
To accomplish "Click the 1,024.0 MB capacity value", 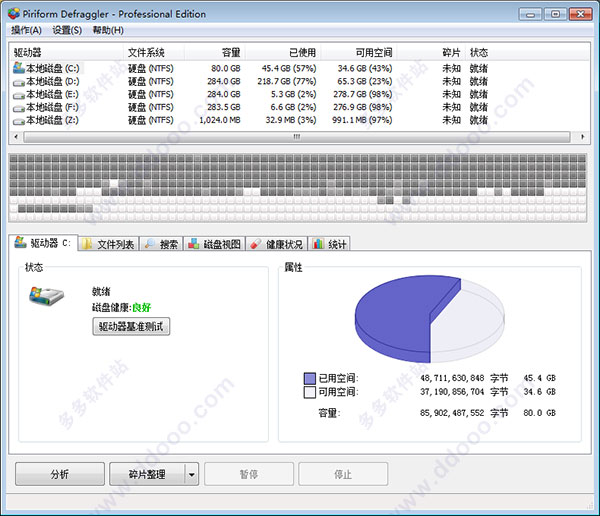I will tap(220, 120).
